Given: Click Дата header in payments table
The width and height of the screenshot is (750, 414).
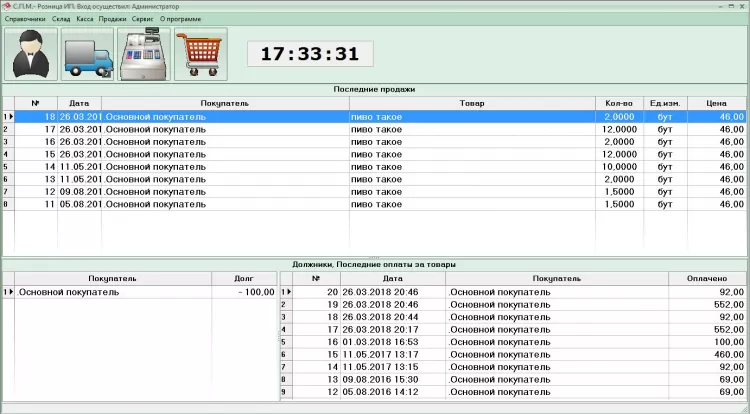Looking at the screenshot, I should (x=393, y=278).
